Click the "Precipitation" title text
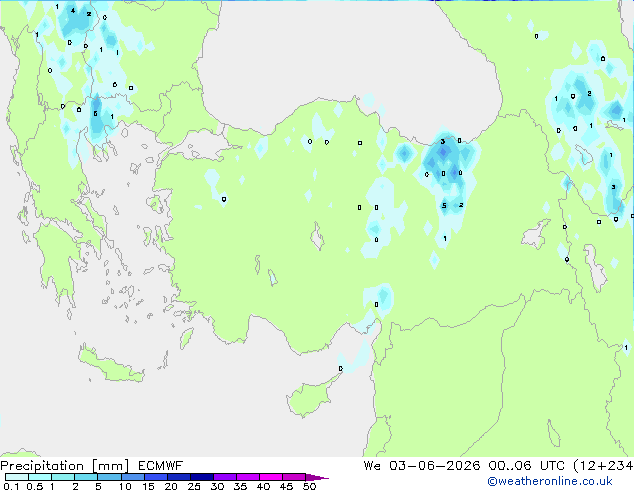This screenshot has height=490, width=634. pyautogui.click(x=42, y=466)
